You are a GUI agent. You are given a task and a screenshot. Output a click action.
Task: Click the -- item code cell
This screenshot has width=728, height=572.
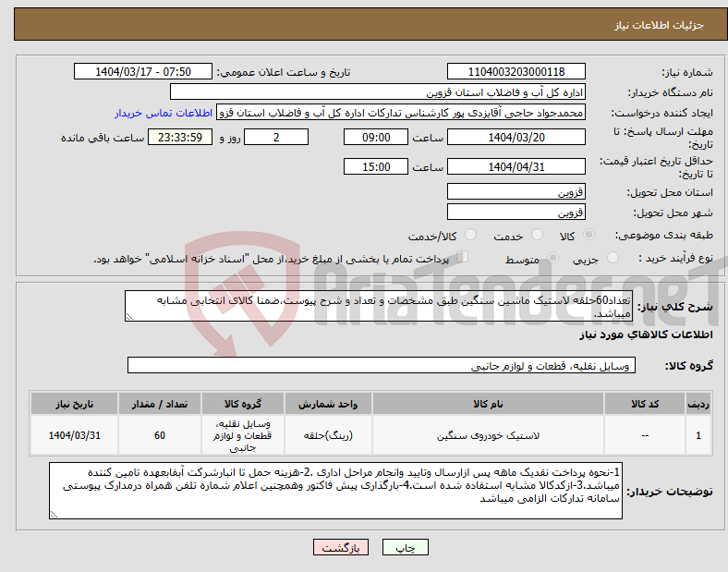pyautogui.click(x=645, y=435)
